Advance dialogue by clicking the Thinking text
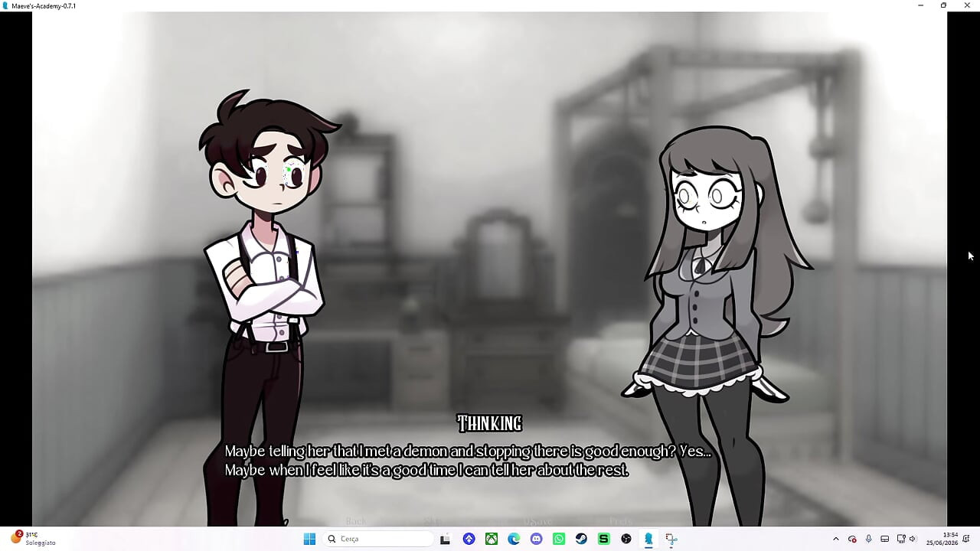This screenshot has height=551, width=980. point(489,423)
